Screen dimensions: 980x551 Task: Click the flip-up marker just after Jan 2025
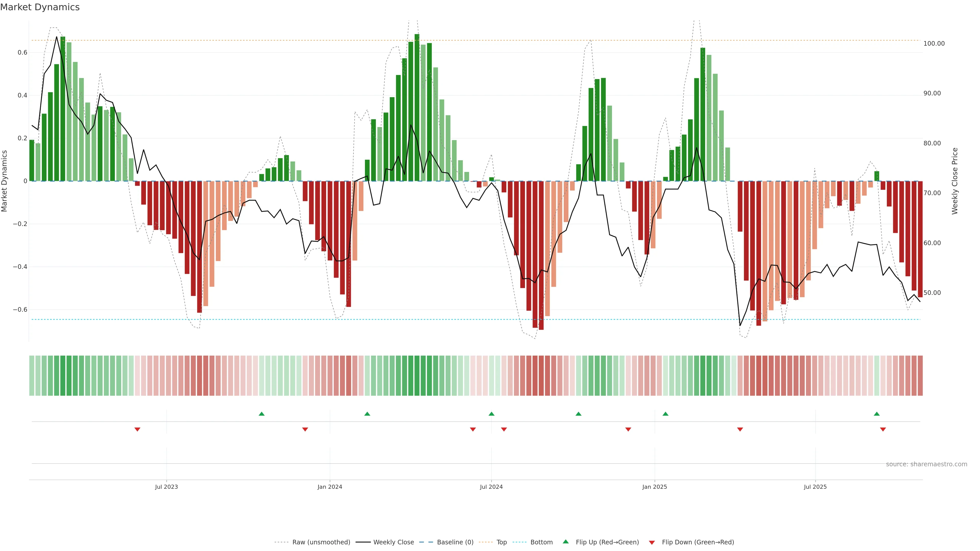(665, 414)
